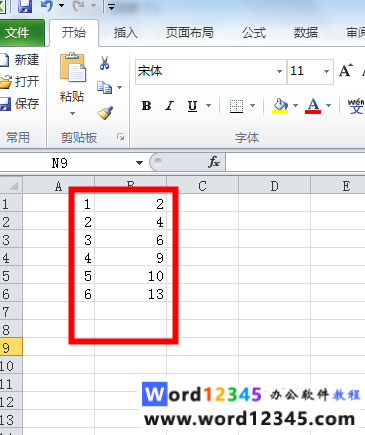Toggle Italic formatting
This screenshot has height=435, width=365.
coord(169,106)
